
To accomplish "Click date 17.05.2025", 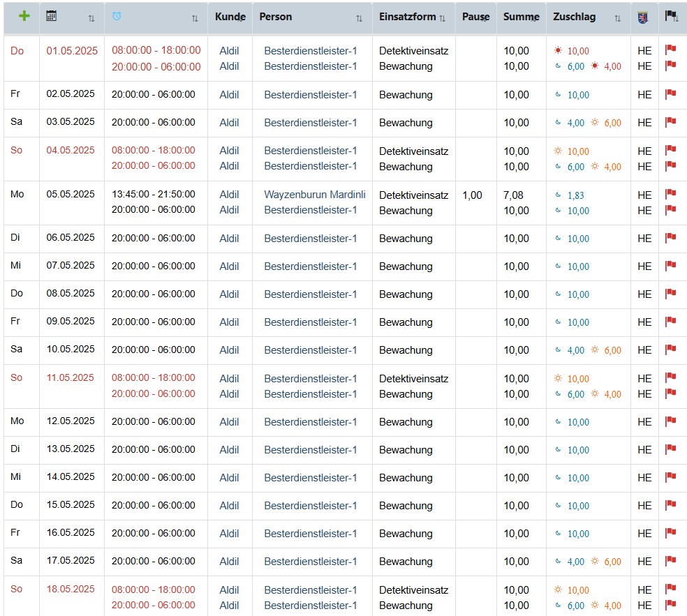I will point(71,560).
